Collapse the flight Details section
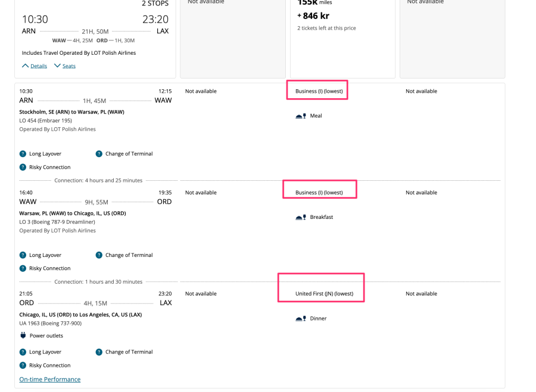 [35, 66]
